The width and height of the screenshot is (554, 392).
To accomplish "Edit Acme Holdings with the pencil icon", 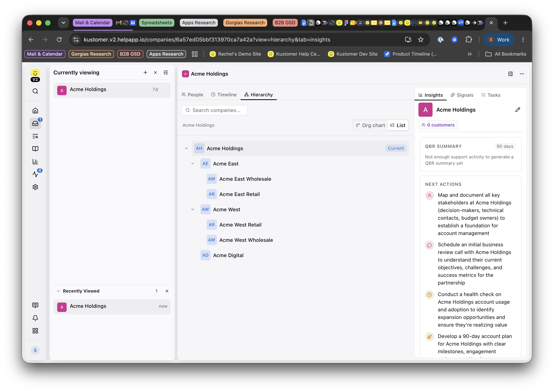I will (x=518, y=110).
